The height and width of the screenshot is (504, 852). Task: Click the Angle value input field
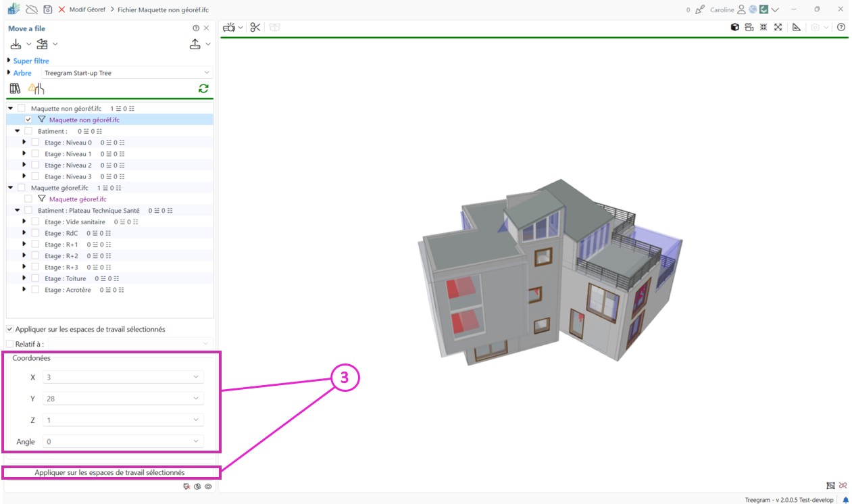[116, 442]
